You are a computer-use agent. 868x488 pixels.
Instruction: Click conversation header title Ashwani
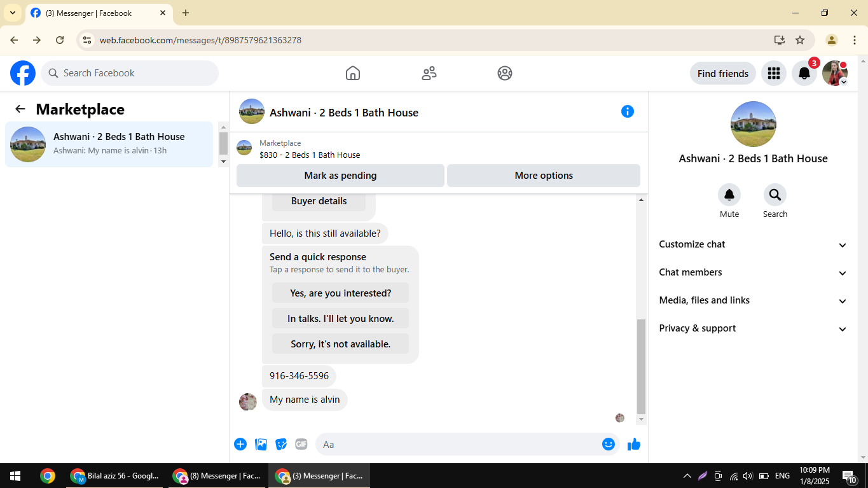[344, 113]
